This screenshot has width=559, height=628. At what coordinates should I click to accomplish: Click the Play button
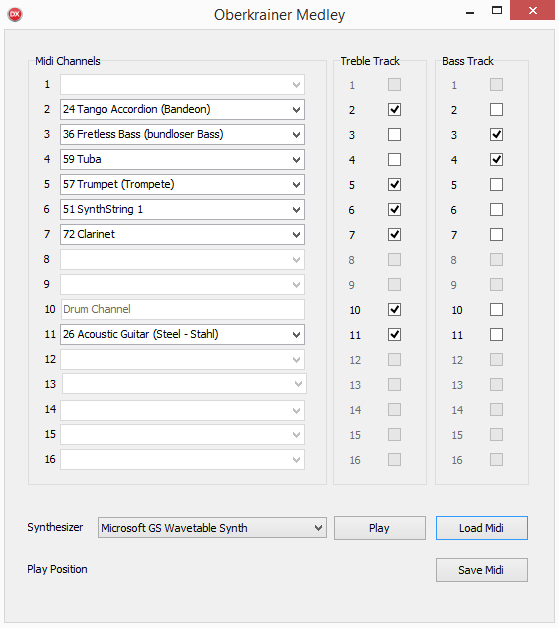(x=380, y=528)
